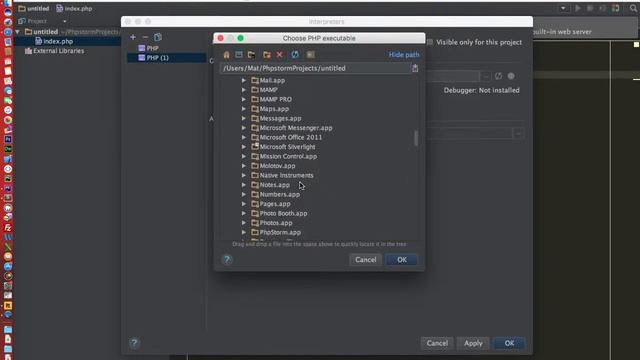Viewport: 640px width, 360px height.
Task: Expand the Microsoft Office 2011 folder
Action: pyautogui.click(x=244, y=137)
